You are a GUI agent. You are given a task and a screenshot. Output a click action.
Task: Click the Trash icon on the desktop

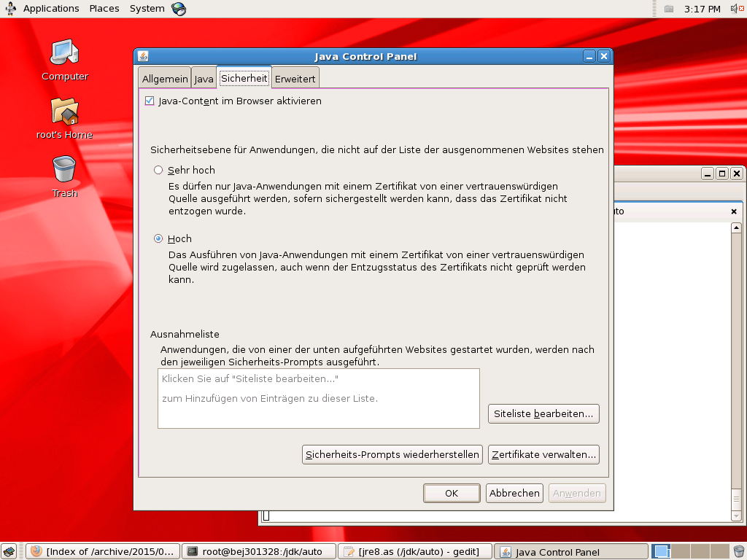pyautogui.click(x=64, y=170)
